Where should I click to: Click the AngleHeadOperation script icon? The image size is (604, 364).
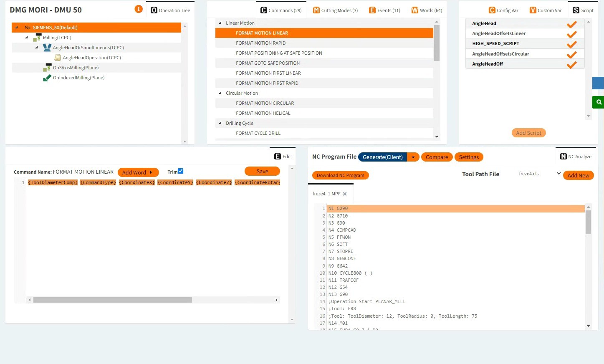click(x=58, y=58)
